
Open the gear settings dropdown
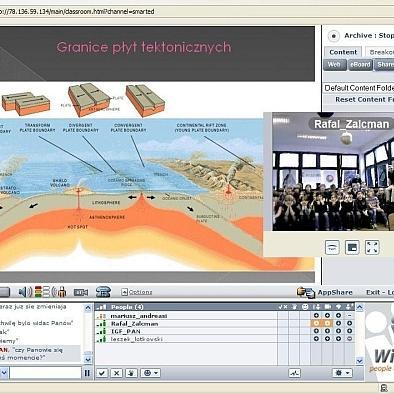click(x=342, y=373)
